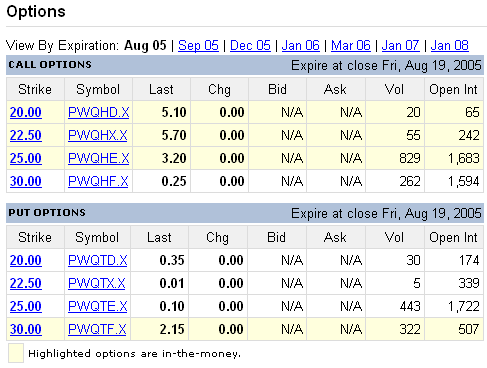Click call open interest 242

469,135
